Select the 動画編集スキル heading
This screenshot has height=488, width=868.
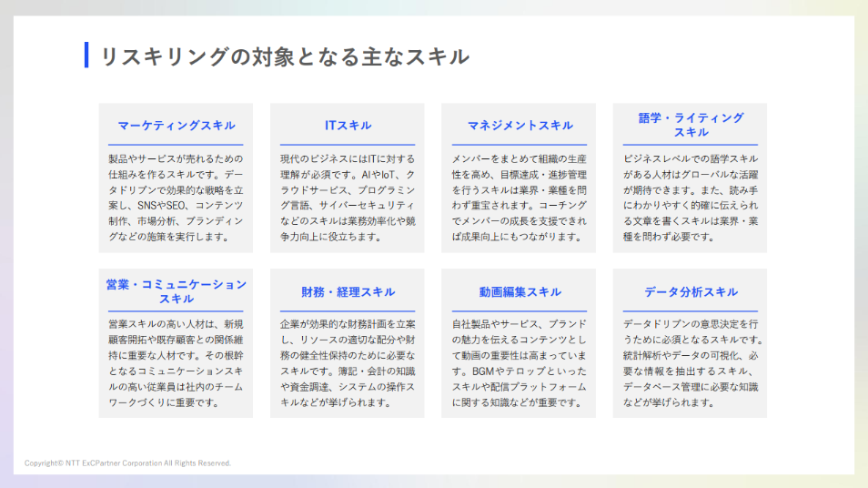click(x=520, y=292)
